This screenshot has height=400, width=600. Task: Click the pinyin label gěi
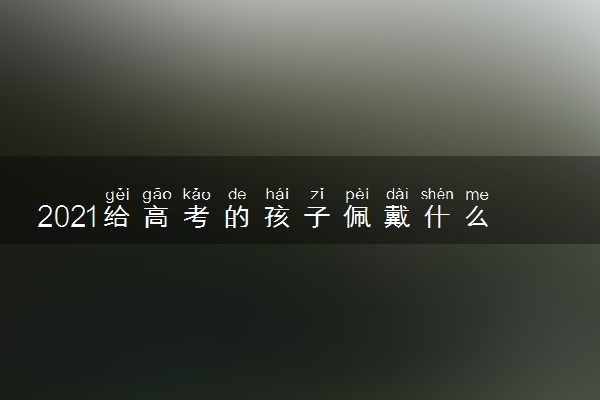[x=117, y=195]
